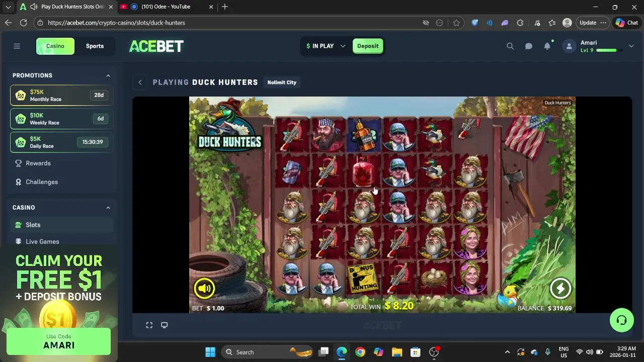Switch to the Casino tab
The height and width of the screenshot is (362, 644).
(55, 46)
